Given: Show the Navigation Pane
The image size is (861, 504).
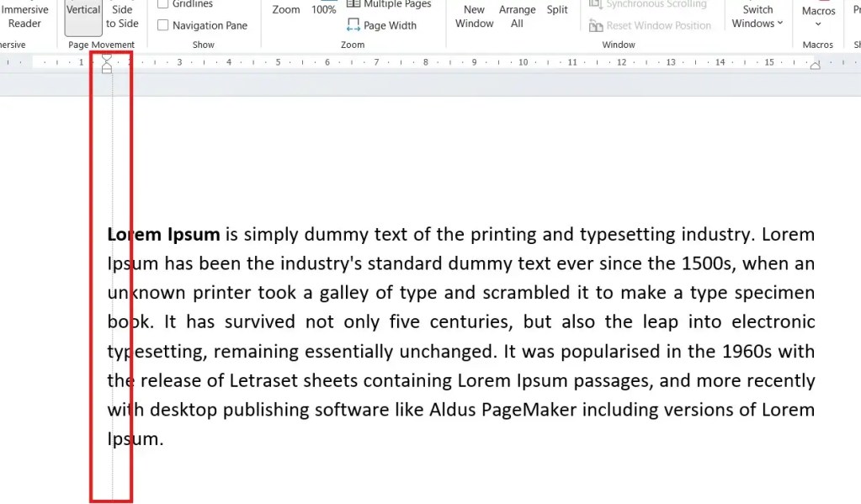Looking at the screenshot, I should pos(162,25).
